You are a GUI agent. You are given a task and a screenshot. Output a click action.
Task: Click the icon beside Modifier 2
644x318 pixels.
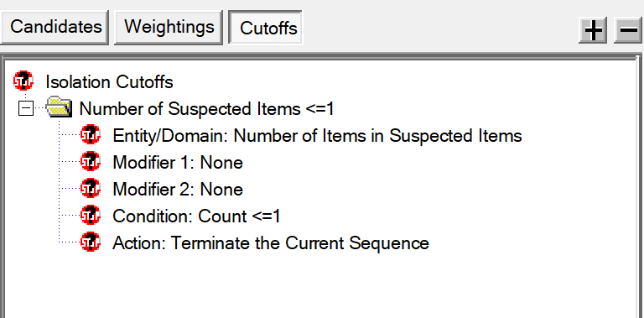(x=91, y=188)
